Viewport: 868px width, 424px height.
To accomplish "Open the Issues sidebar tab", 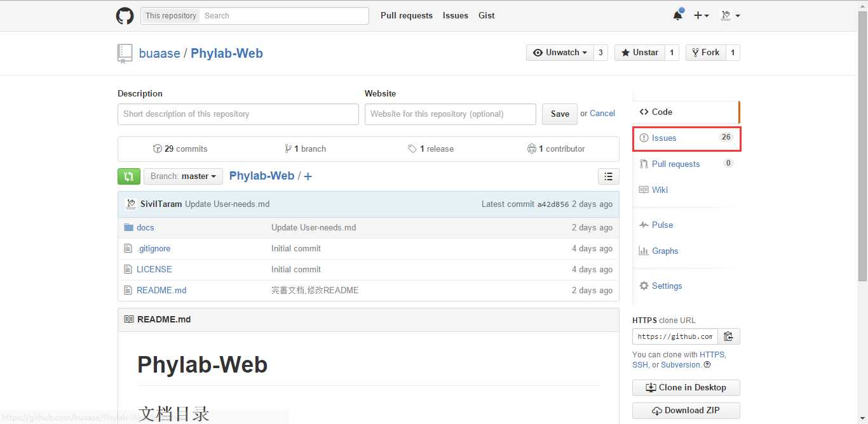I will point(686,138).
